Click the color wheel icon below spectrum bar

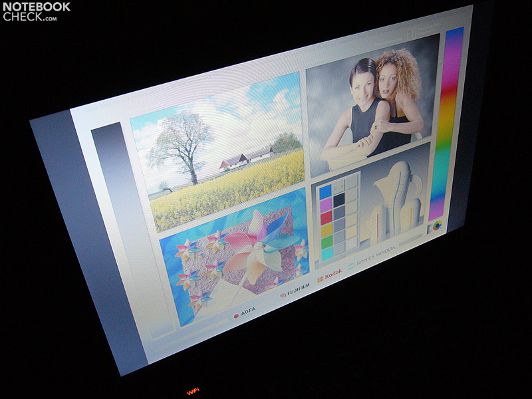pyautogui.click(x=438, y=225)
